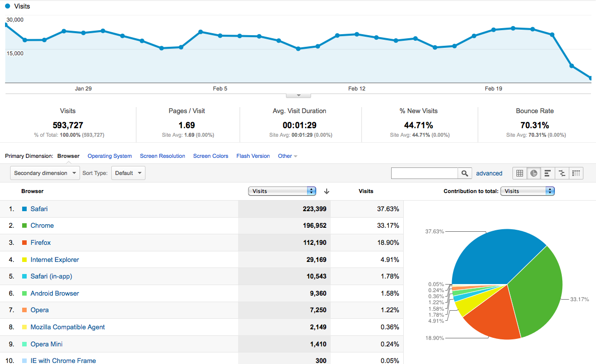
Task: Open the Secondary dimension dropdown
Action: (x=45, y=173)
